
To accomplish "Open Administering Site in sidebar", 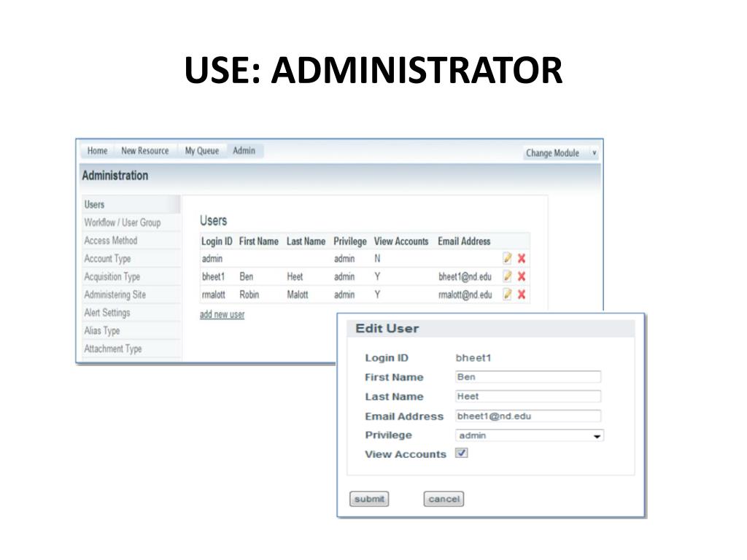I will pos(131,295).
